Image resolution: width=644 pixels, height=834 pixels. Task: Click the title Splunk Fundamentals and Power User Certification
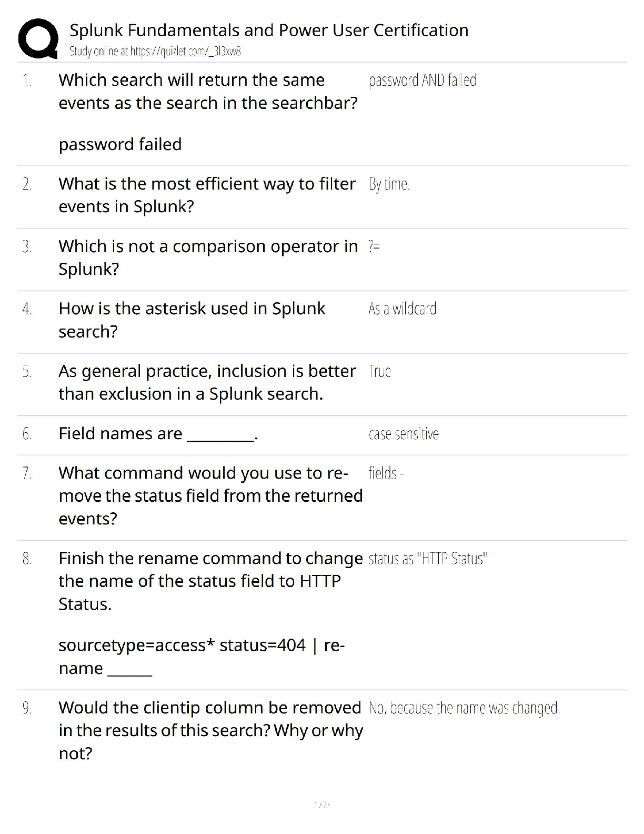coord(268,30)
